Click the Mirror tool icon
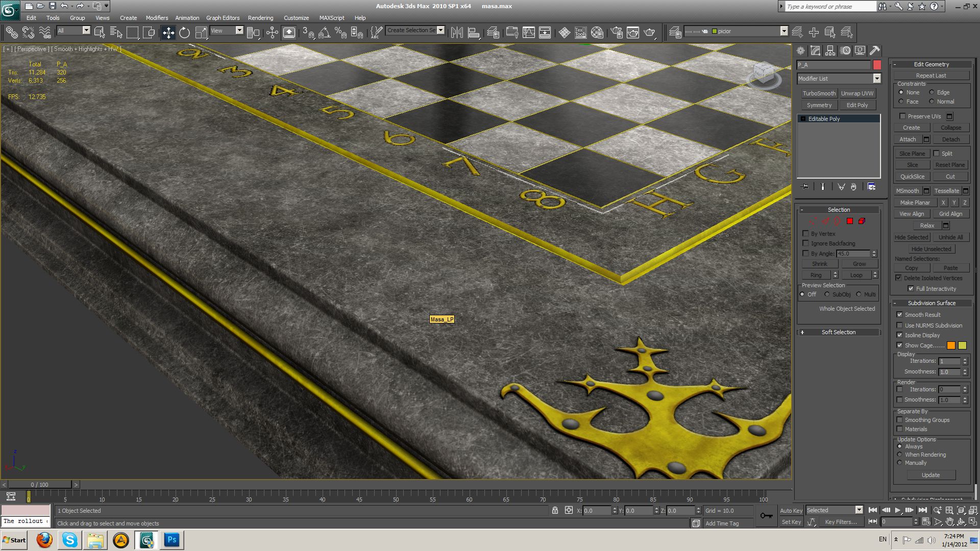Screen dimensions: 980x551 [x=457, y=33]
